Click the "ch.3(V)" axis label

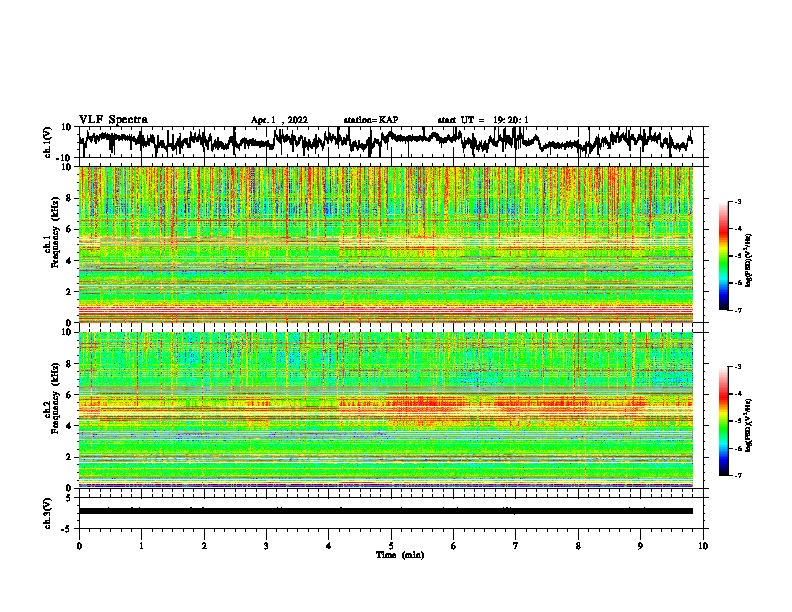(x=48, y=513)
